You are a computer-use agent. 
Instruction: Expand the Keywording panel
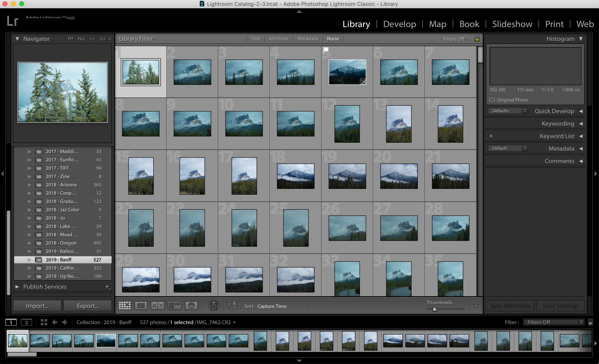[558, 124]
